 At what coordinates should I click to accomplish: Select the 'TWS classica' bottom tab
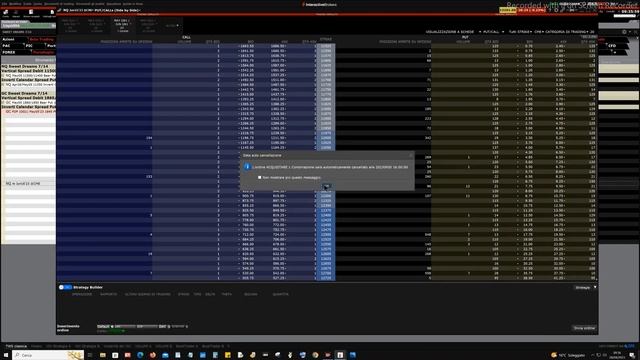[x=16, y=346]
